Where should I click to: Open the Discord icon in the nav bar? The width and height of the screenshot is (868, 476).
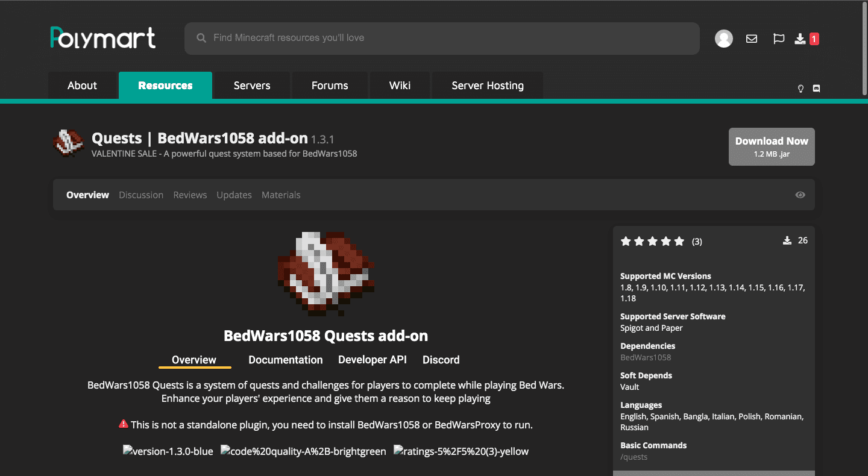(x=817, y=89)
